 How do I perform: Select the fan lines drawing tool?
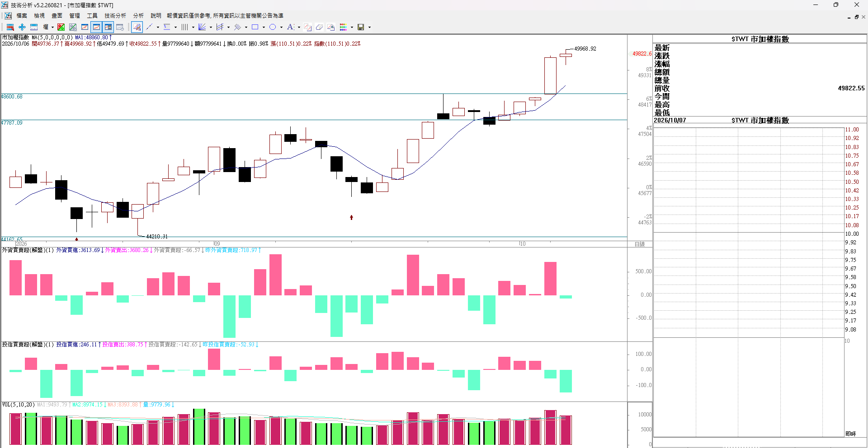tap(202, 27)
